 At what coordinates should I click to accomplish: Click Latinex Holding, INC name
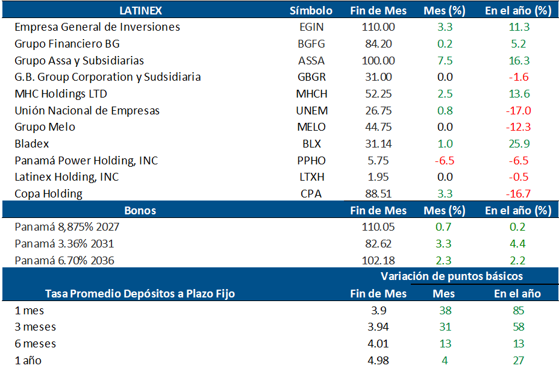pyautogui.click(x=67, y=177)
